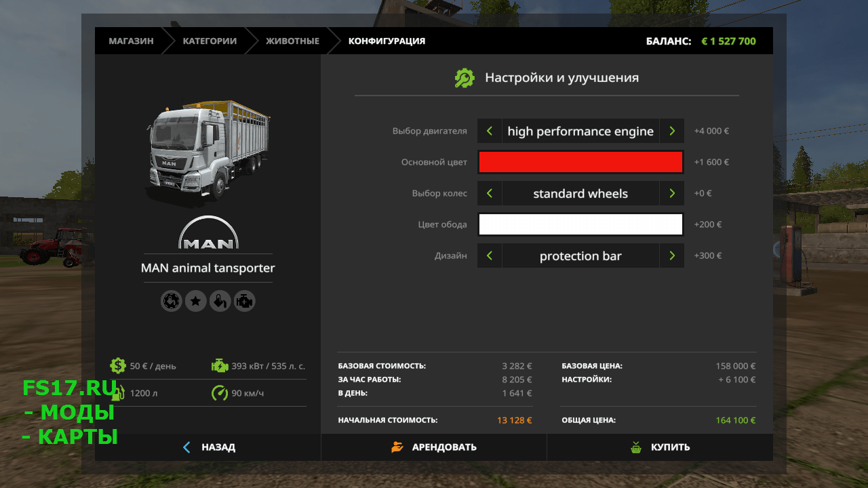The width and height of the screenshot is (868, 488).
Task: Click the Выбор колес label
Action: pos(439,193)
